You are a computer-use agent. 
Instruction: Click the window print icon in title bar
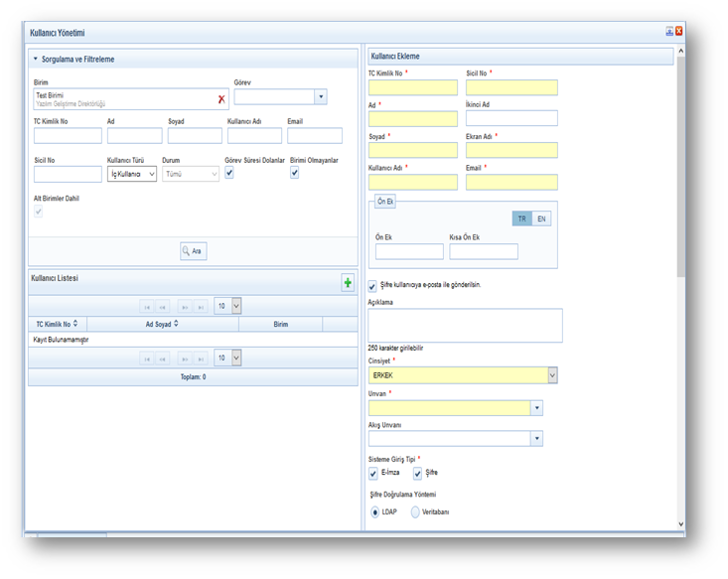(669, 32)
